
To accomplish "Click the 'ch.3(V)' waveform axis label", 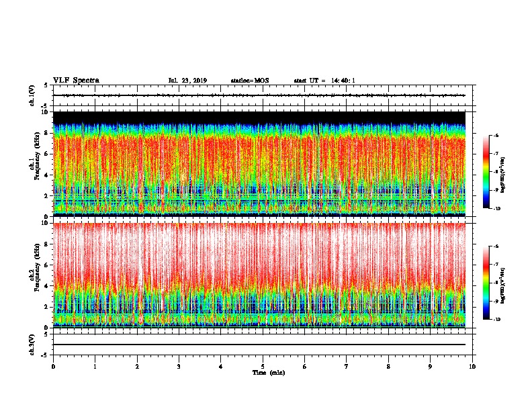I will 32,345.
